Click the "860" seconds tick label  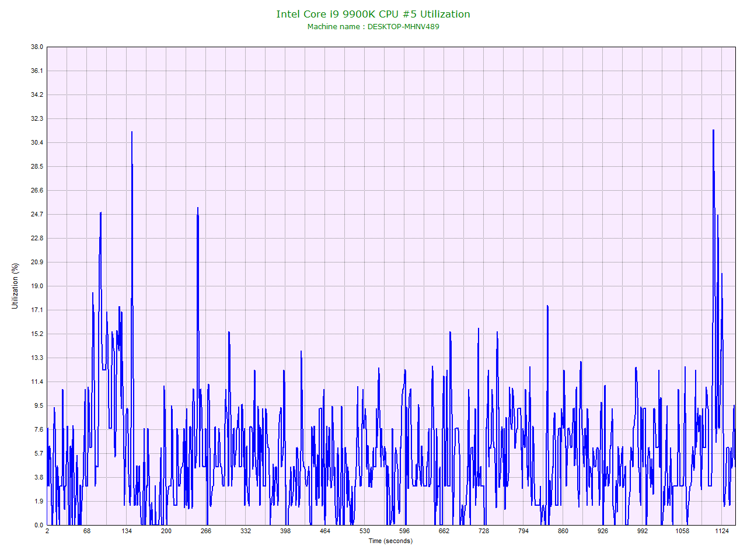tap(563, 531)
